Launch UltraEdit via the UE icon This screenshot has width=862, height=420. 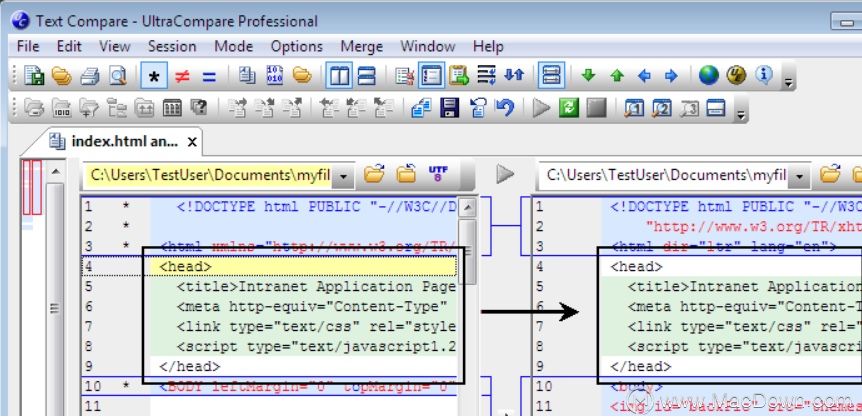coord(737,76)
